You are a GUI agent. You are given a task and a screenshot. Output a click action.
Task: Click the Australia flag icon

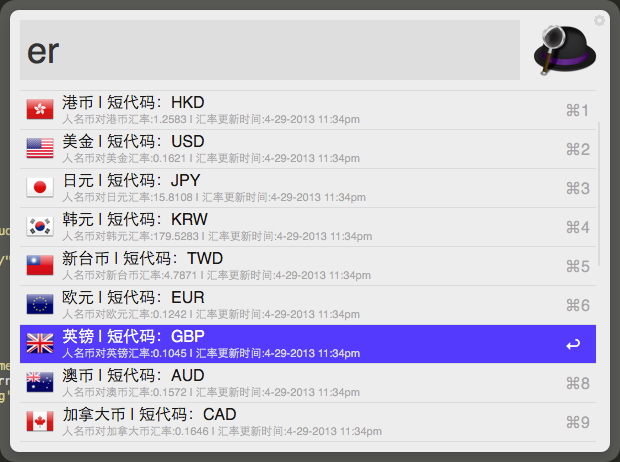[x=40, y=383]
